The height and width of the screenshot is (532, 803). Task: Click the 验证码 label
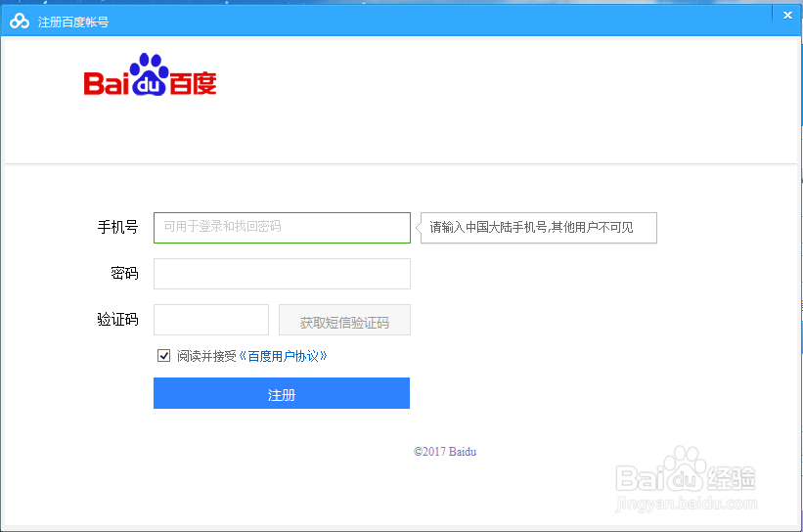(117, 320)
